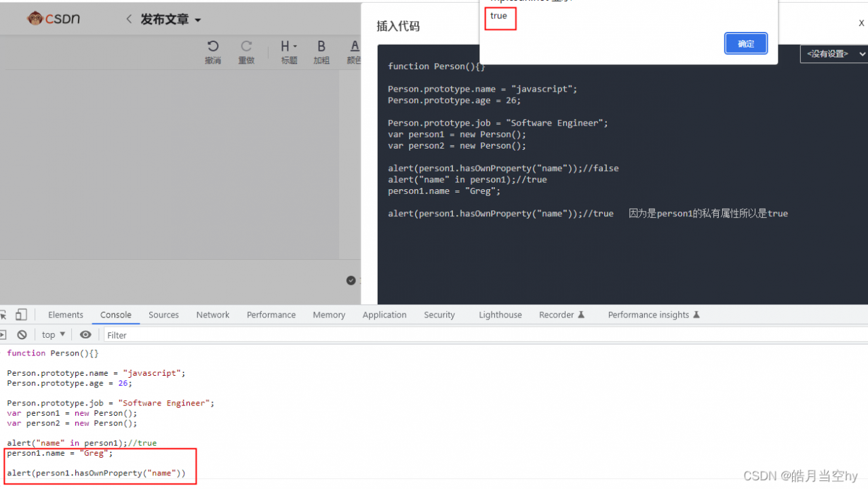Viewport: 868px width, 489px height.
Task: Switch to the Security tab
Action: click(439, 315)
